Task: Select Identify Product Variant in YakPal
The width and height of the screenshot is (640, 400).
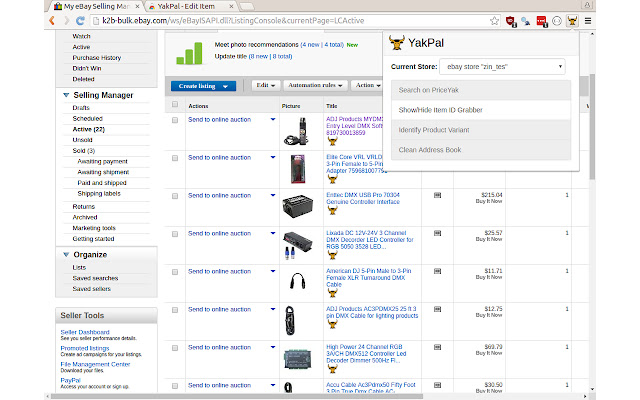Action: (481, 130)
